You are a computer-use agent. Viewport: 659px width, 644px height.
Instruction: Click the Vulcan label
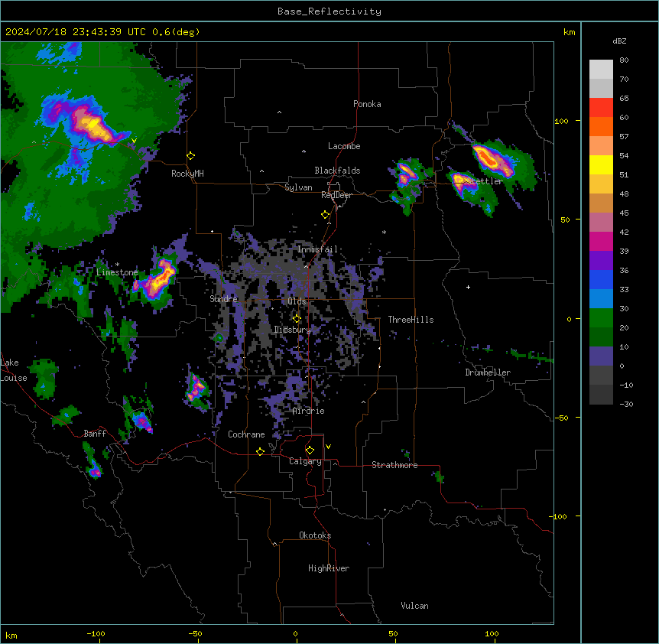[414, 606]
